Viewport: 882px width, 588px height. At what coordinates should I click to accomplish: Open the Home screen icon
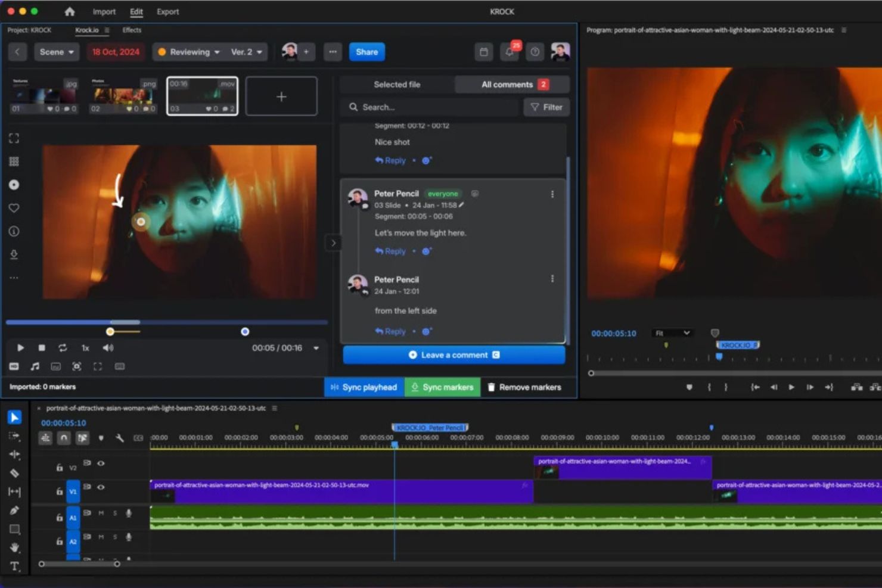coord(70,11)
